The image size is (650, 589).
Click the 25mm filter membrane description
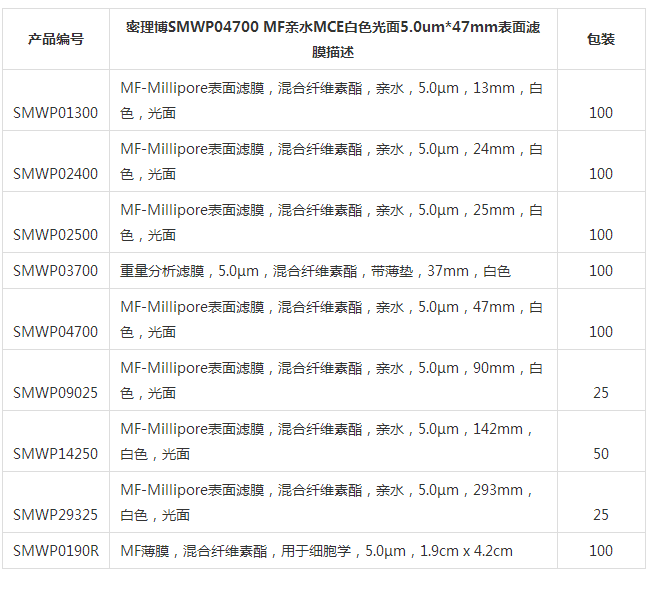pyautogui.click(x=331, y=222)
